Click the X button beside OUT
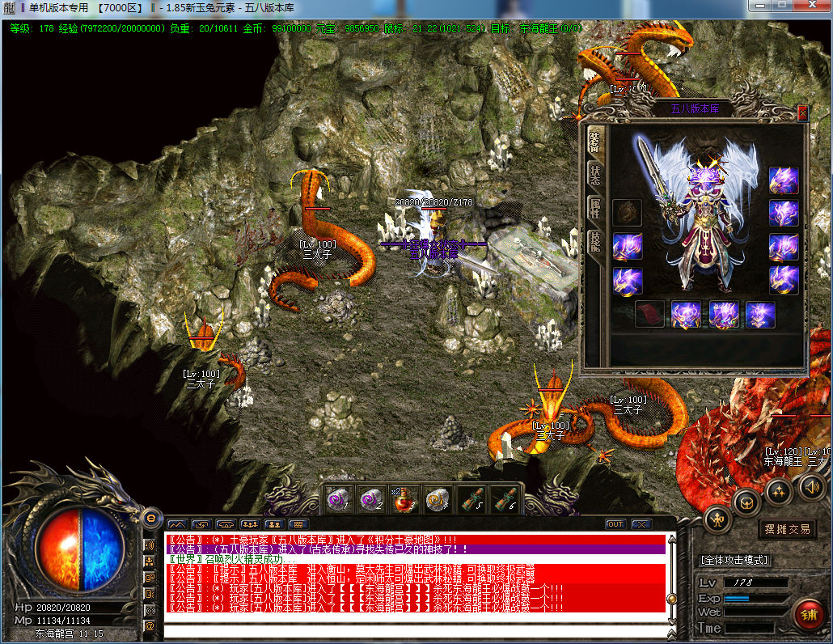The image size is (833, 644). tap(641, 524)
